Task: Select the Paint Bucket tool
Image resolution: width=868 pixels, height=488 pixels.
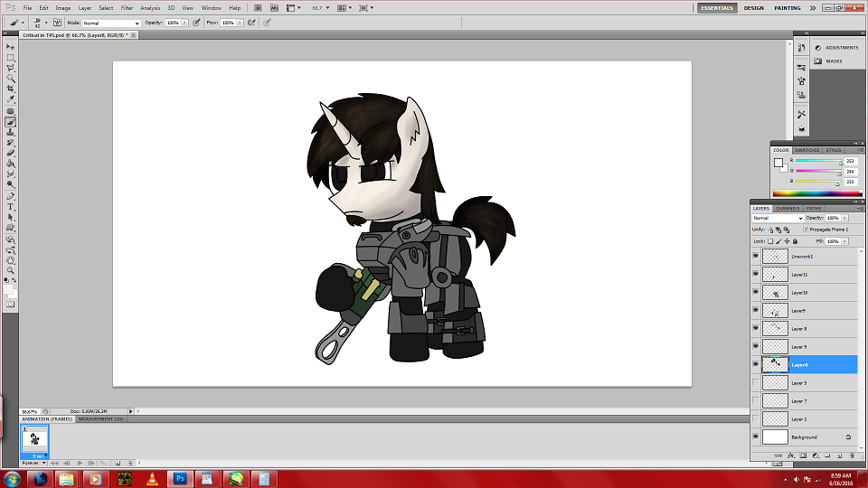Action: coord(11,164)
